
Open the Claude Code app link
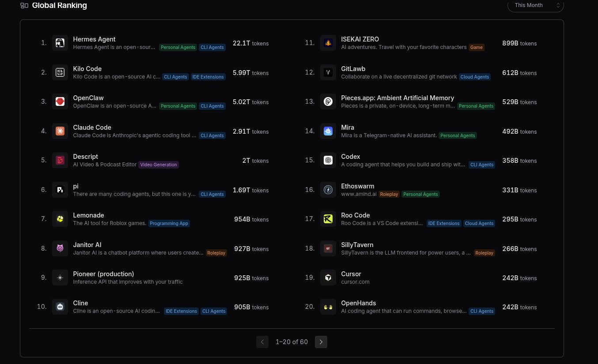click(92, 128)
